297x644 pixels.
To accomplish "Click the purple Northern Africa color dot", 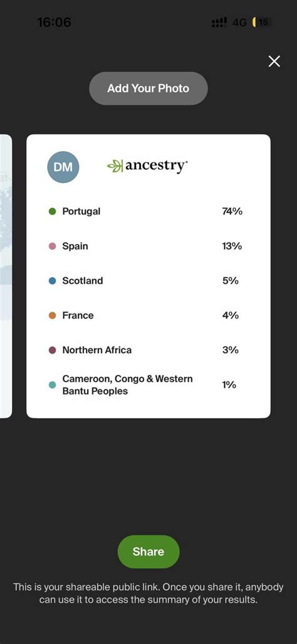I will point(52,351).
